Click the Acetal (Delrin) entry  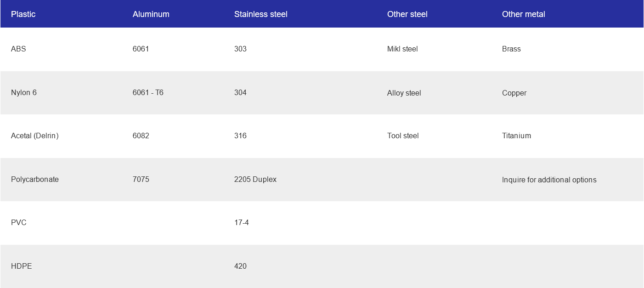(35, 136)
